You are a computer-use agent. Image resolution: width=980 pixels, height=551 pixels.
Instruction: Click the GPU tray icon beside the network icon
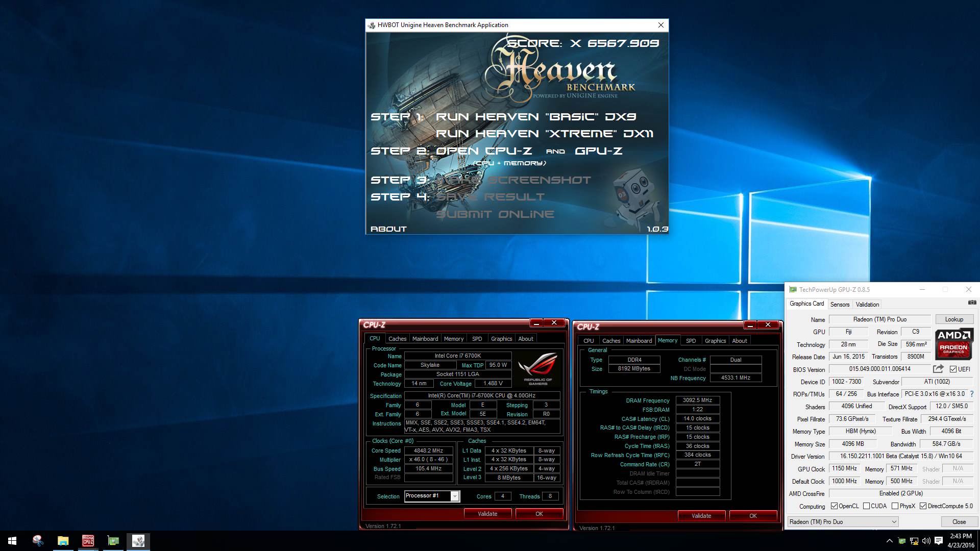902,541
